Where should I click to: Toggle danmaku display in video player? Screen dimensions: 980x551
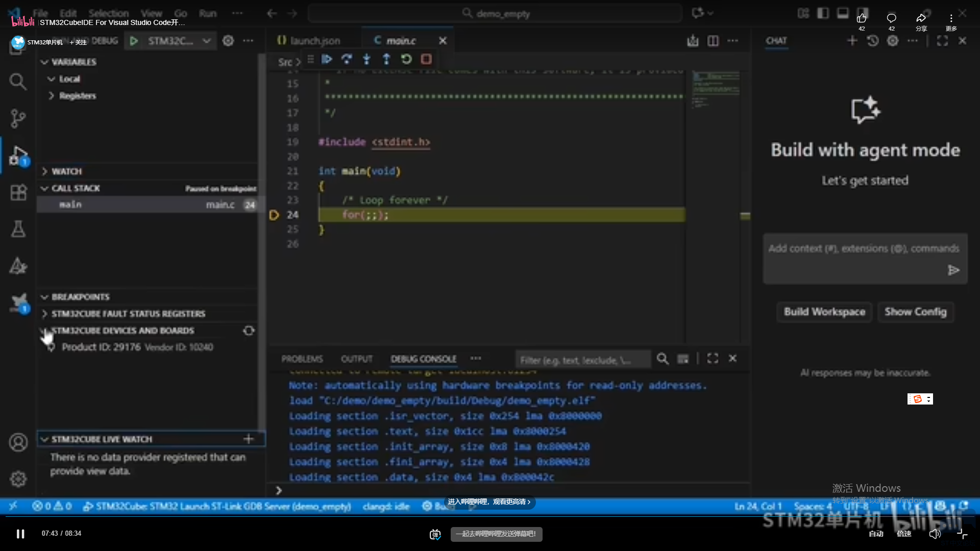click(x=435, y=534)
